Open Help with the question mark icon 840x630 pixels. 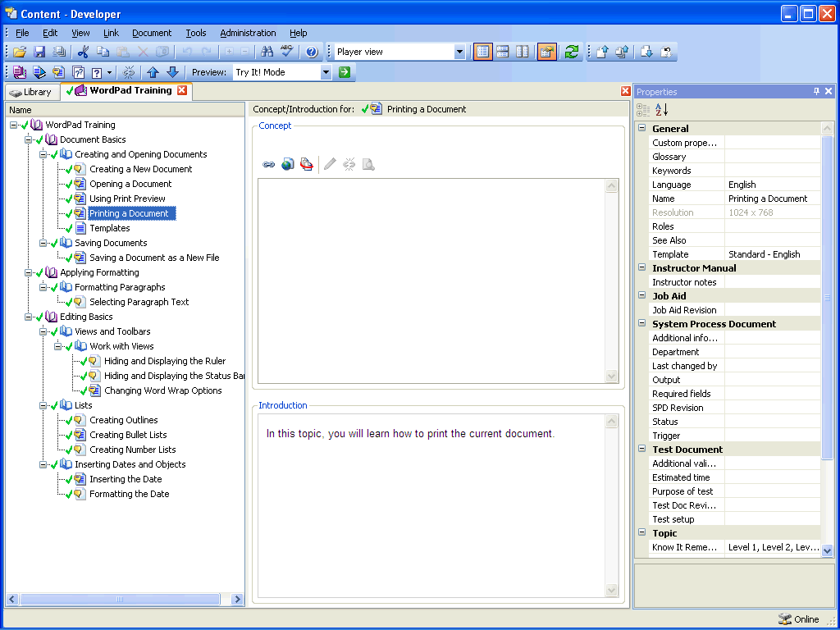point(312,52)
